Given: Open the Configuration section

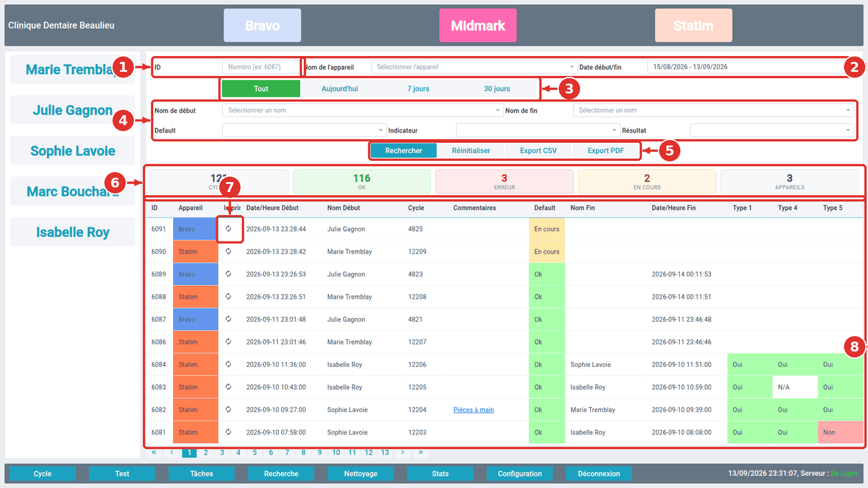Looking at the screenshot, I should 520,474.
